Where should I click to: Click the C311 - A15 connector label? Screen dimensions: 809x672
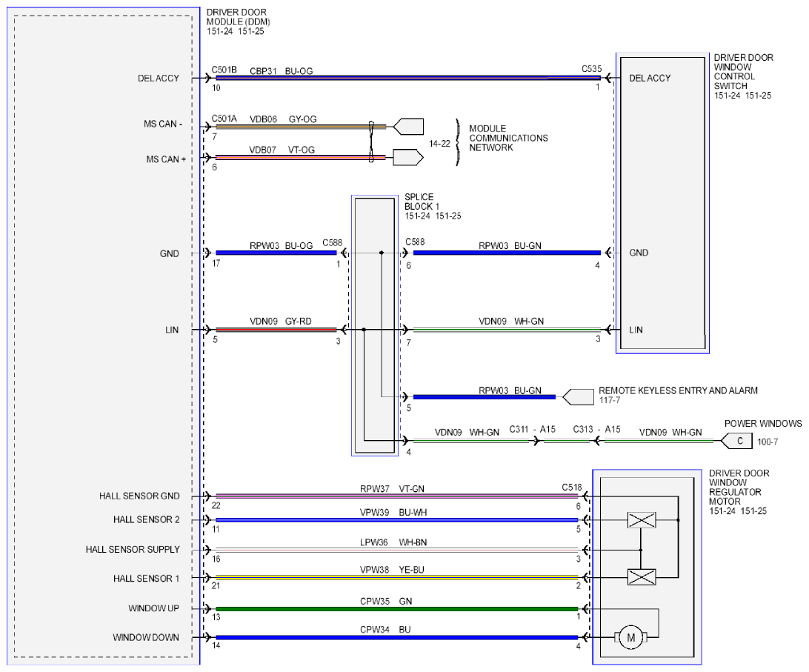pyautogui.click(x=533, y=430)
